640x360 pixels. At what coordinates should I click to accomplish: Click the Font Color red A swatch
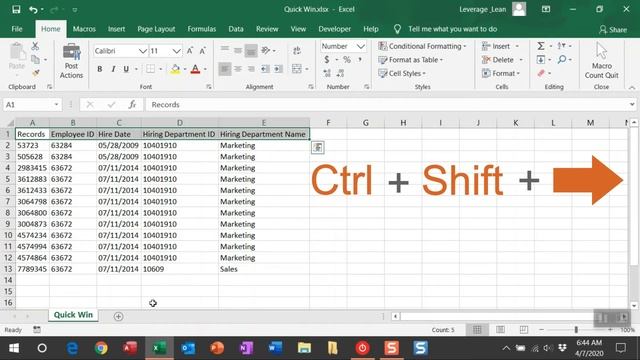195,69
